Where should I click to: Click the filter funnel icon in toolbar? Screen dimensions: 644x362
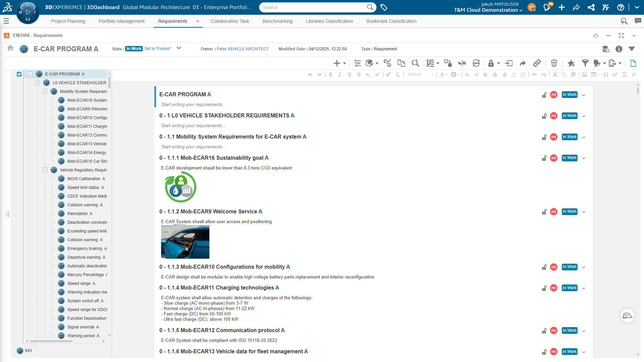[585, 63]
